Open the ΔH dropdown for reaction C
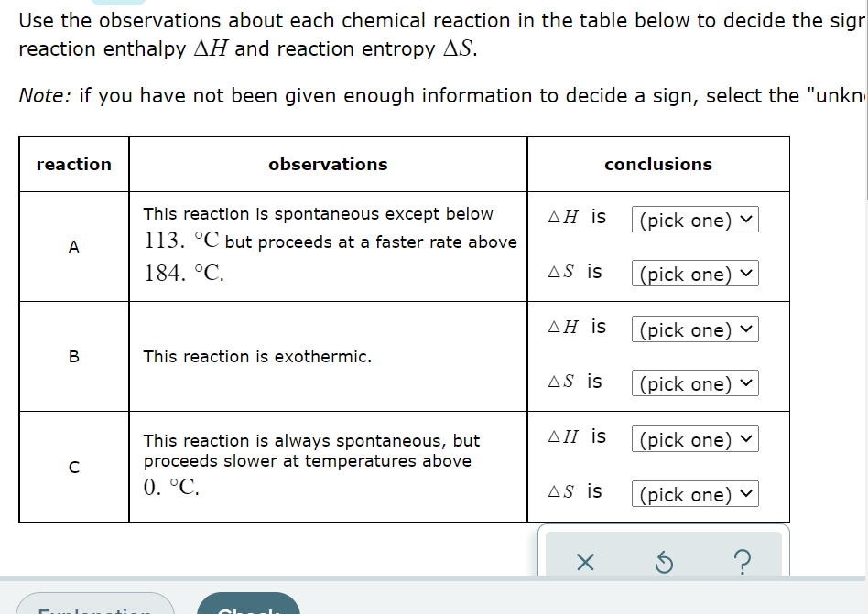868x614 pixels. click(694, 439)
